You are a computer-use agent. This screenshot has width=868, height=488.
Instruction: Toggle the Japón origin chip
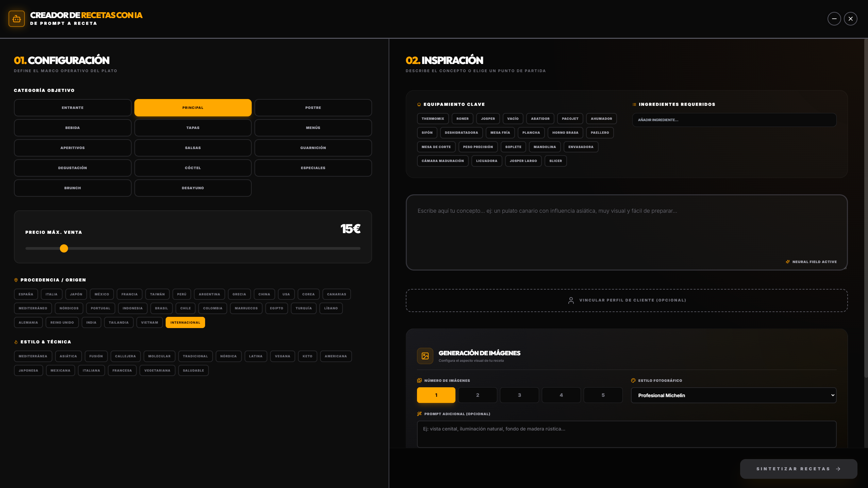[76, 294]
